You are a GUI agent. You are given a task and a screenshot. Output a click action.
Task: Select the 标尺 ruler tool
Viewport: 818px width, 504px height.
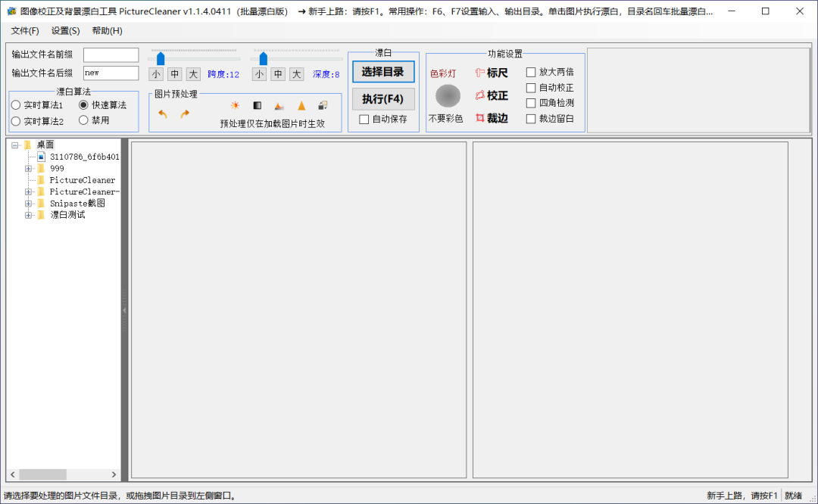tap(492, 73)
